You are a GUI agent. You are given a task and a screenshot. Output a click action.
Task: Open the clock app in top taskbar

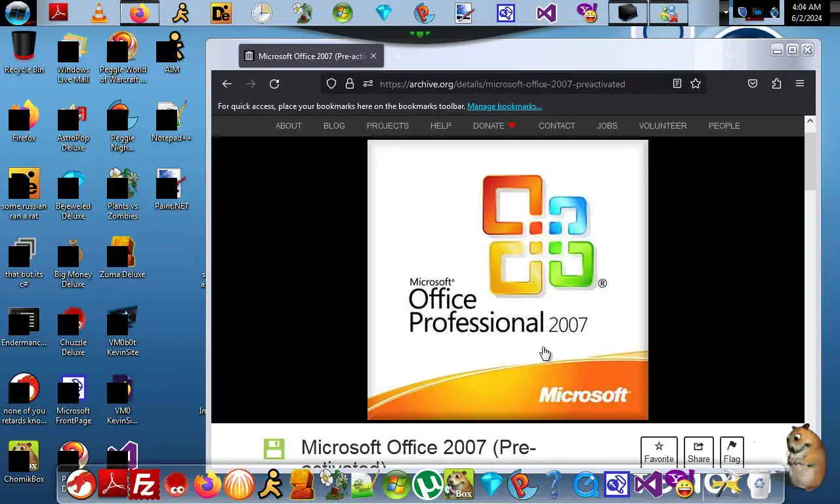click(x=261, y=12)
